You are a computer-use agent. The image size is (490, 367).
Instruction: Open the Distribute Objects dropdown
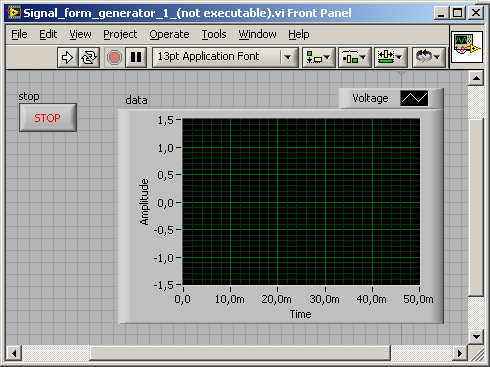click(x=354, y=57)
